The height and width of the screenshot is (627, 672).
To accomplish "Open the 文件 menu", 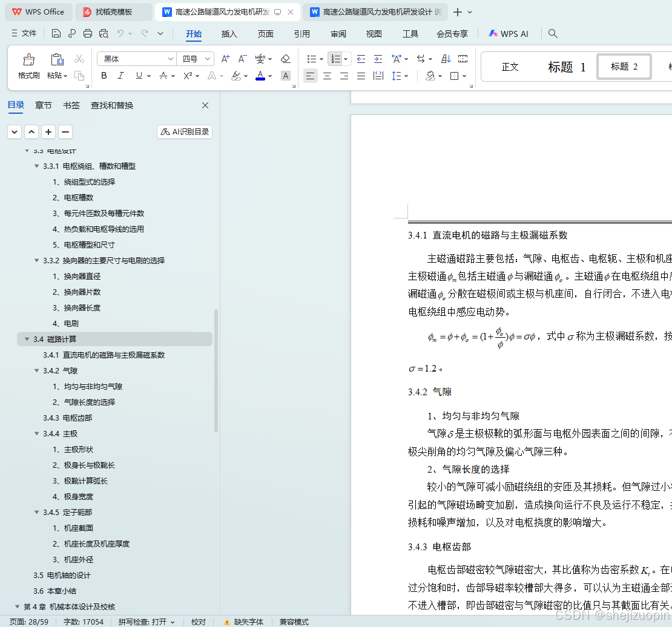I will click(x=24, y=33).
